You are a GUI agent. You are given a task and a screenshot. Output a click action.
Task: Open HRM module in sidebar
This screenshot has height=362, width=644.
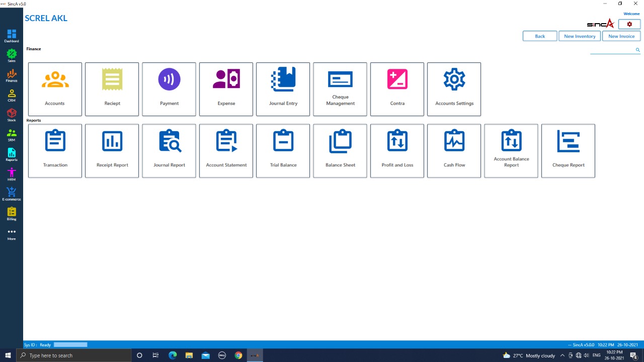click(x=12, y=174)
